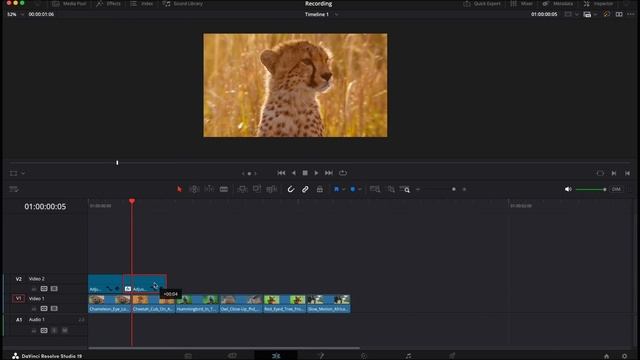
Task: Click the blue Marker icon
Action: 353,189
